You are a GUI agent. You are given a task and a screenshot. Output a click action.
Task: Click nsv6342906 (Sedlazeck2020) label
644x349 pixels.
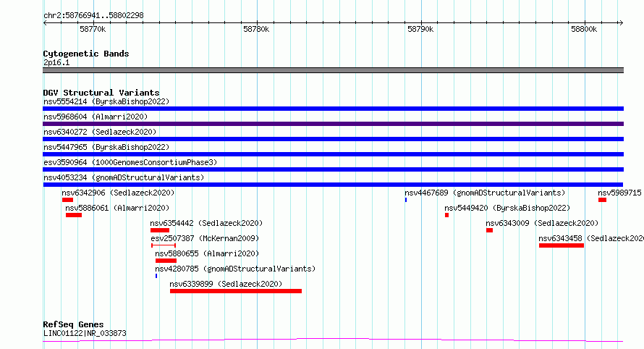click(118, 193)
